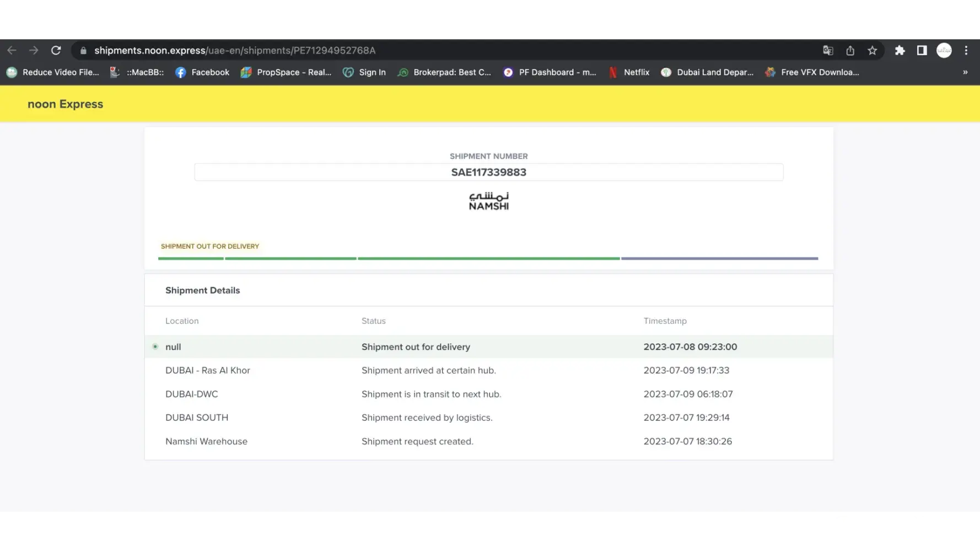Click the forward navigation arrow
980x551 pixels.
34,50
